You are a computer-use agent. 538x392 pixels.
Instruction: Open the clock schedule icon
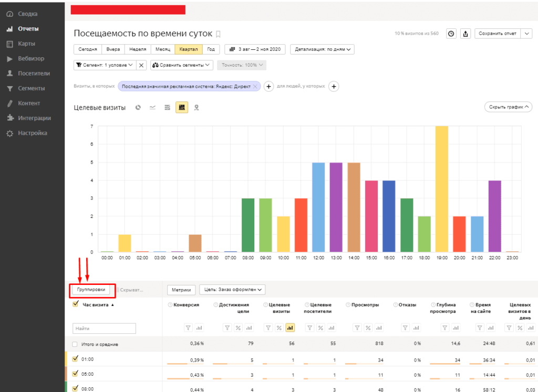[451, 34]
